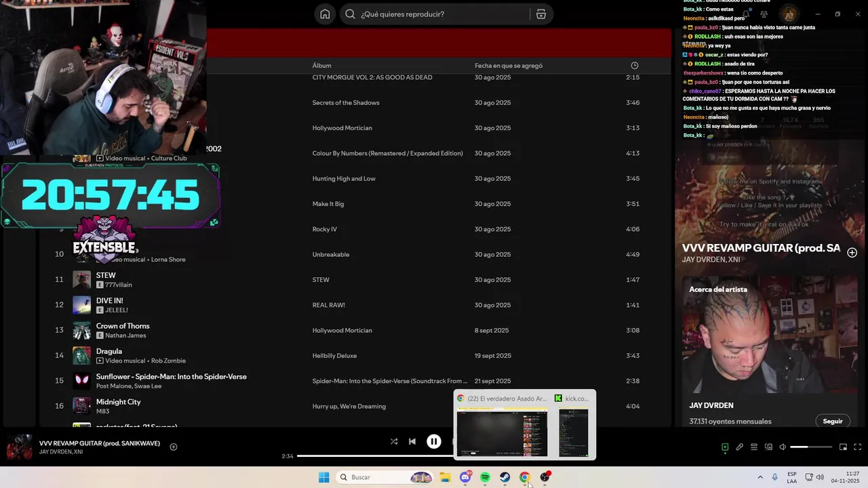Enter full screen mode in Spotify
868x488 pixels.
pos(857,447)
